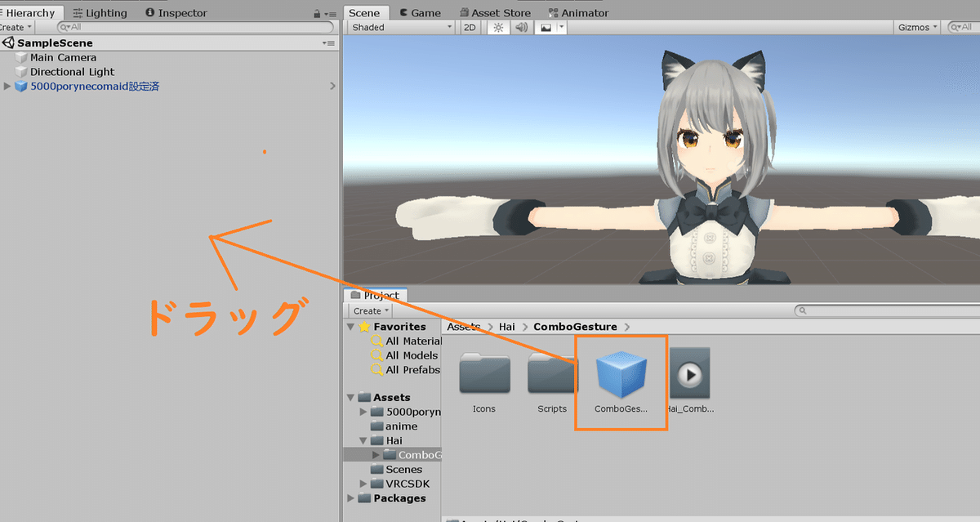This screenshot has width=980, height=522.
Task: Toggle scene effects image icon
Action: tap(546, 27)
